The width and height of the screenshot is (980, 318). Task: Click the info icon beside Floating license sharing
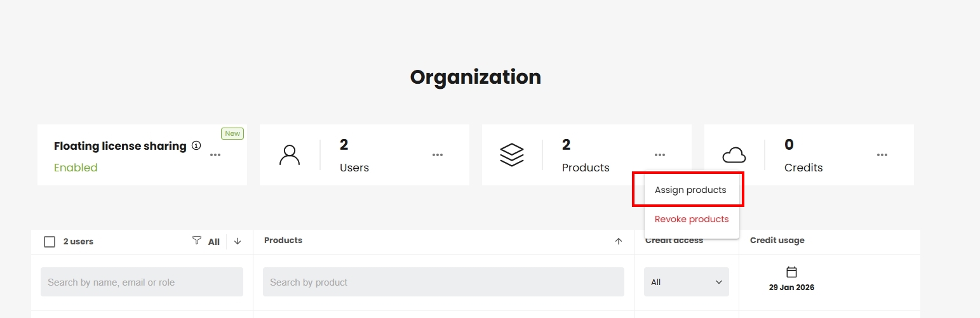click(196, 145)
